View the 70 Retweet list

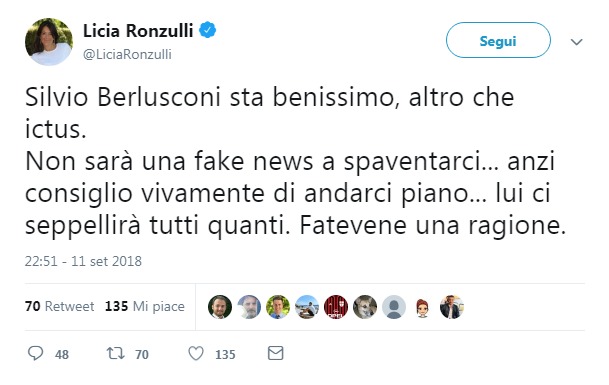coord(59,306)
